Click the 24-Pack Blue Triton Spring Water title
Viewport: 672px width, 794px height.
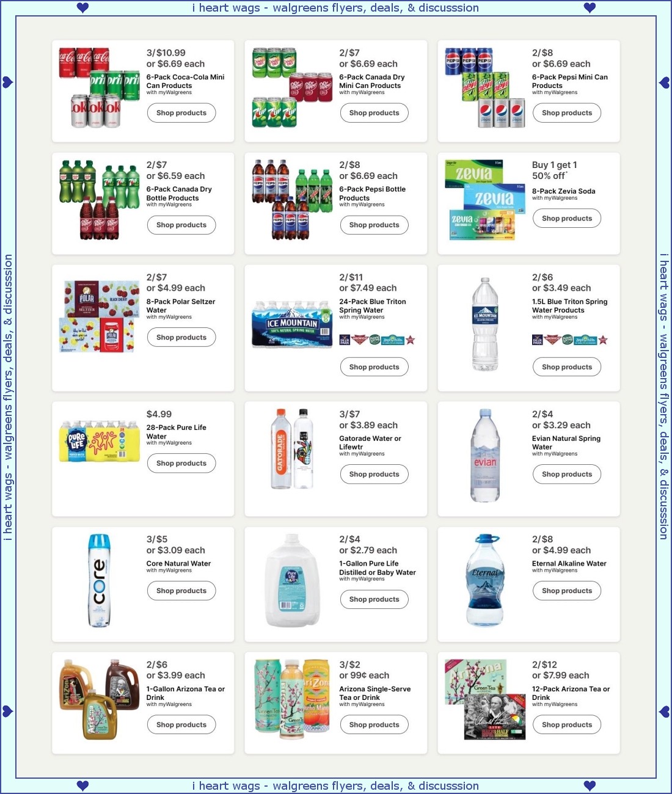(373, 306)
